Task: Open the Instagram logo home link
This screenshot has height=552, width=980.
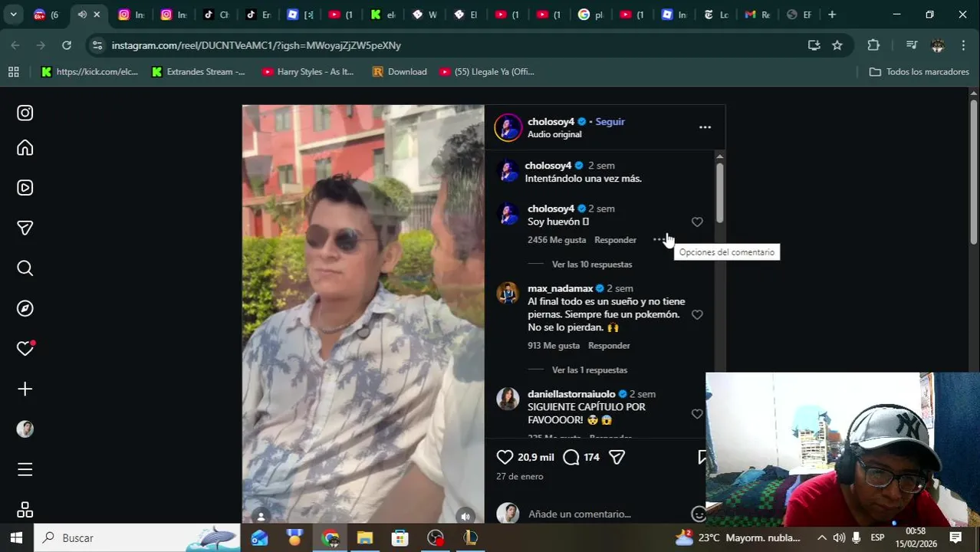Action: pyautogui.click(x=25, y=113)
